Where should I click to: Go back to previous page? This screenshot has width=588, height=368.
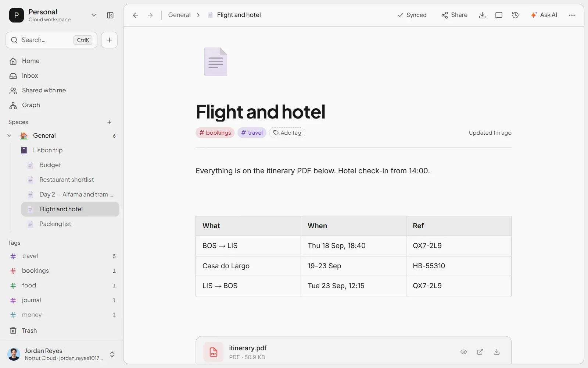pyautogui.click(x=135, y=15)
